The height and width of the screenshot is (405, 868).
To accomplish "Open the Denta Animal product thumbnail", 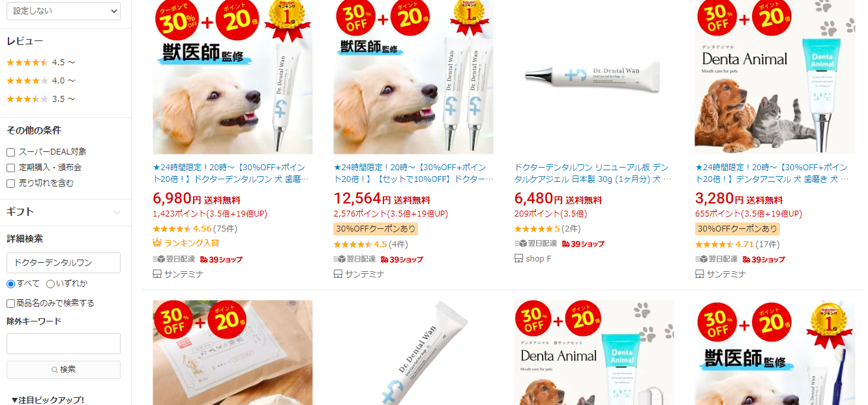I will click(x=775, y=77).
